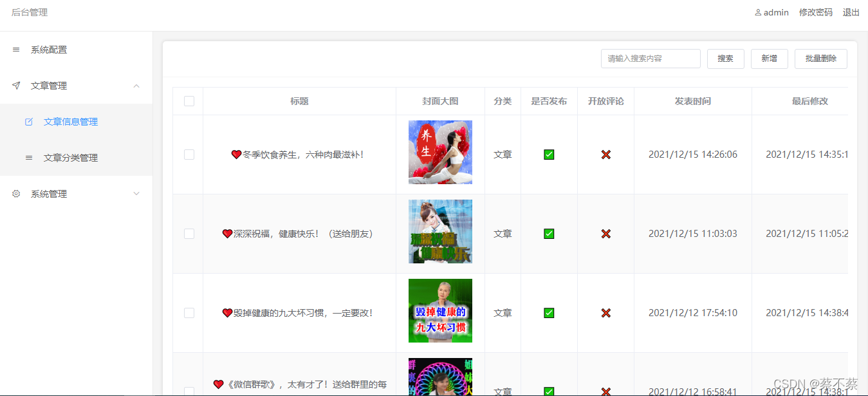Click the admin user icon
The width and height of the screenshot is (868, 396).
tap(758, 12)
